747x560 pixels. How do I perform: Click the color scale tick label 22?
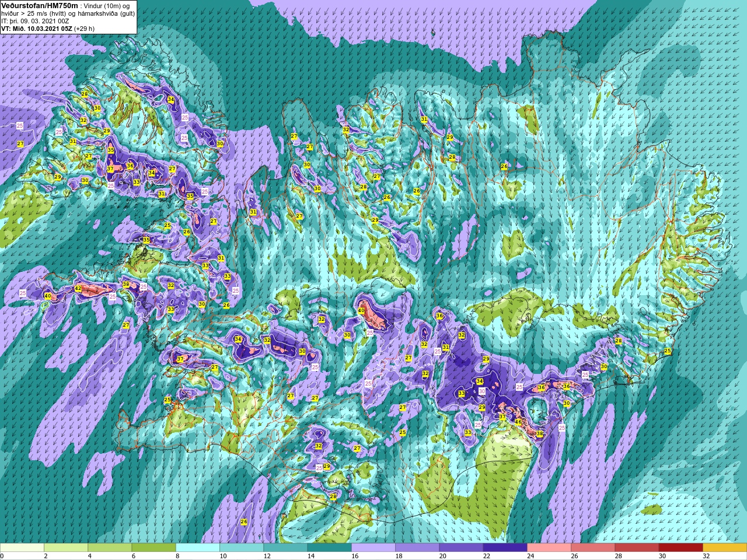click(x=486, y=556)
